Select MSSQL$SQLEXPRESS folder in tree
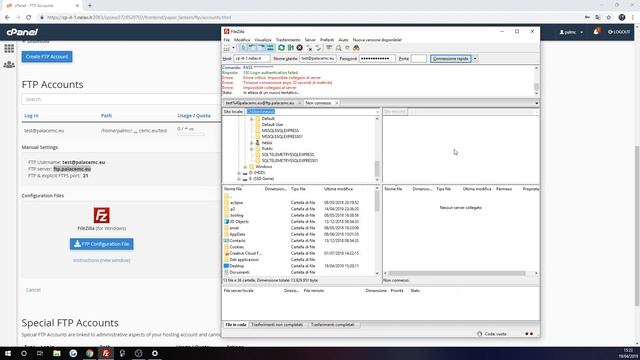 click(x=280, y=131)
